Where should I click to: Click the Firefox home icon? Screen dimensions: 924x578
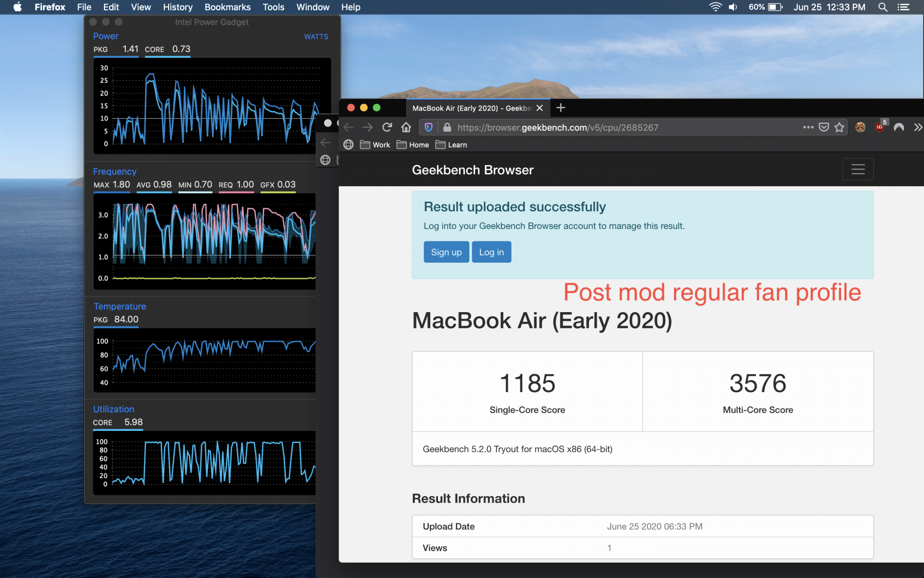(406, 127)
